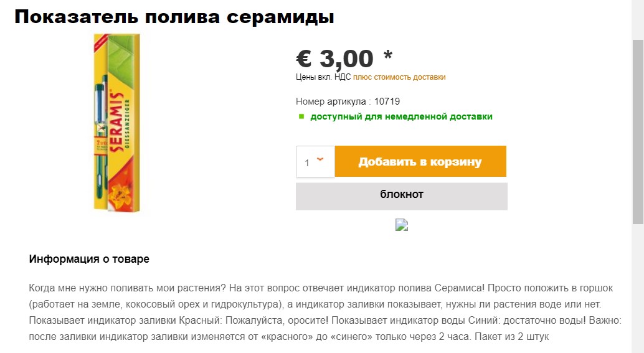Screen dimensions: 644x353
Task: Click the article number 10719
Action: [388, 101]
